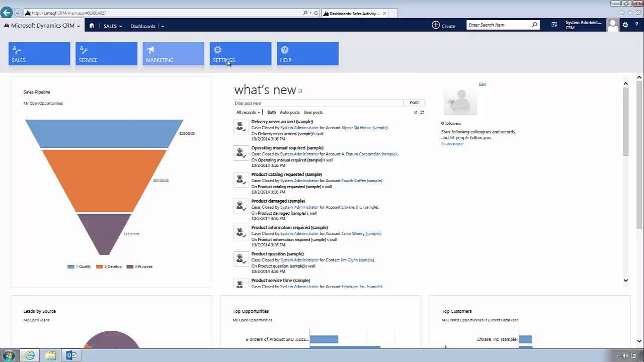Filter feed to User posts
This screenshot has width=644, height=362.
pyautogui.click(x=313, y=112)
